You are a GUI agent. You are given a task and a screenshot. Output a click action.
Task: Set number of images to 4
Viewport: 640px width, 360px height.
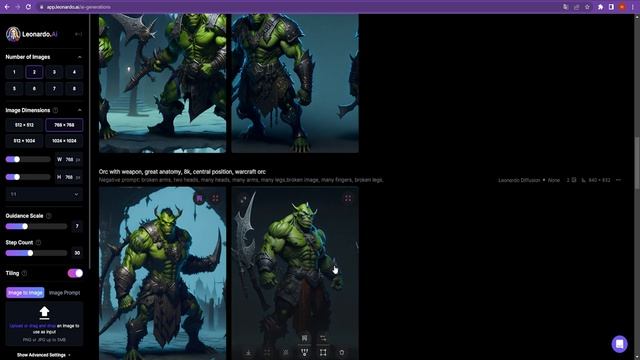tap(74, 72)
